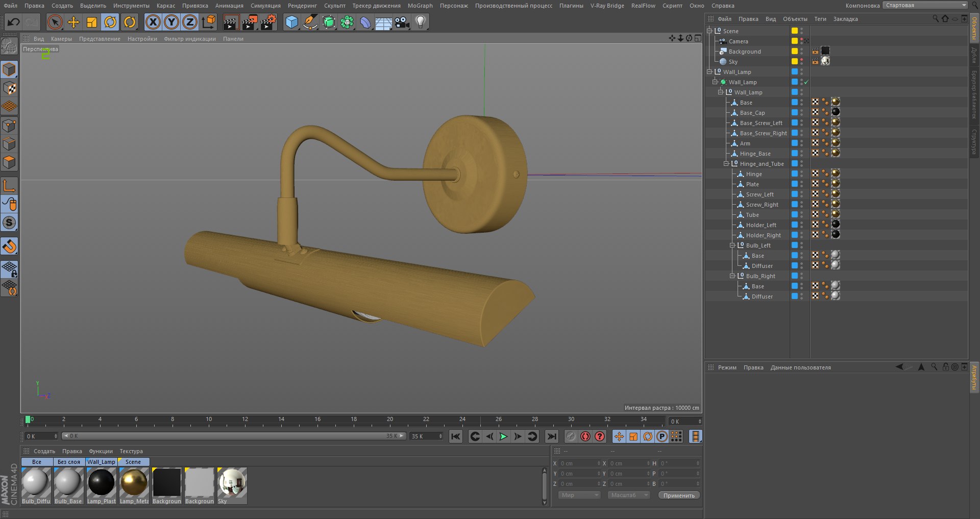This screenshot has height=519, width=980.
Task: Collapse the Hinge_and_Tube group
Action: (x=726, y=164)
